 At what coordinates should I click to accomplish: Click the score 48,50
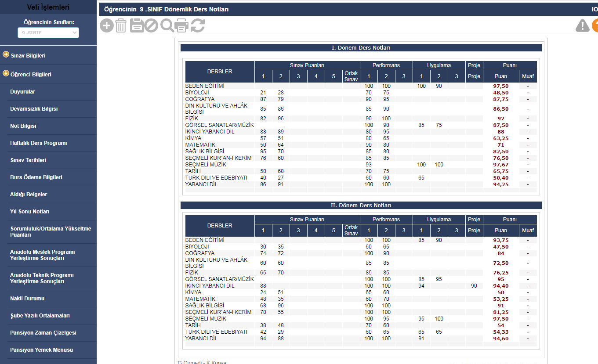pos(501,93)
